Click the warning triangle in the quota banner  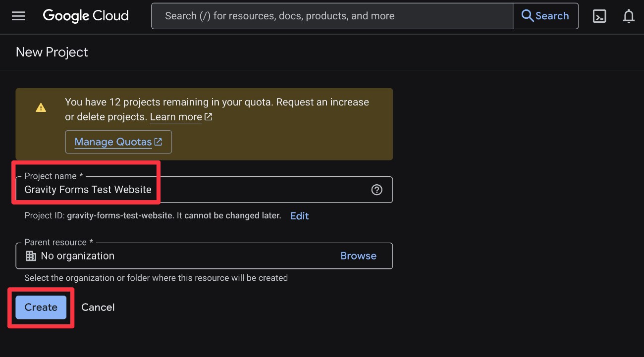point(41,107)
